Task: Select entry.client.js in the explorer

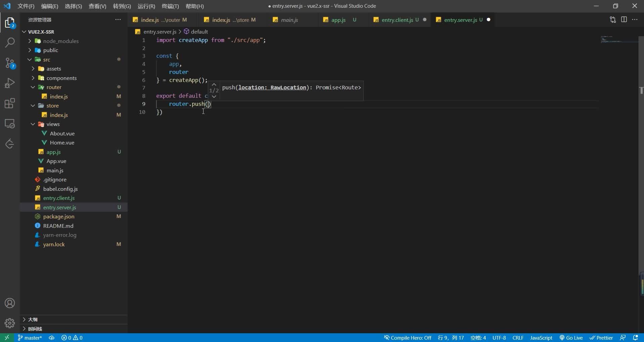Action: [x=59, y=198]
